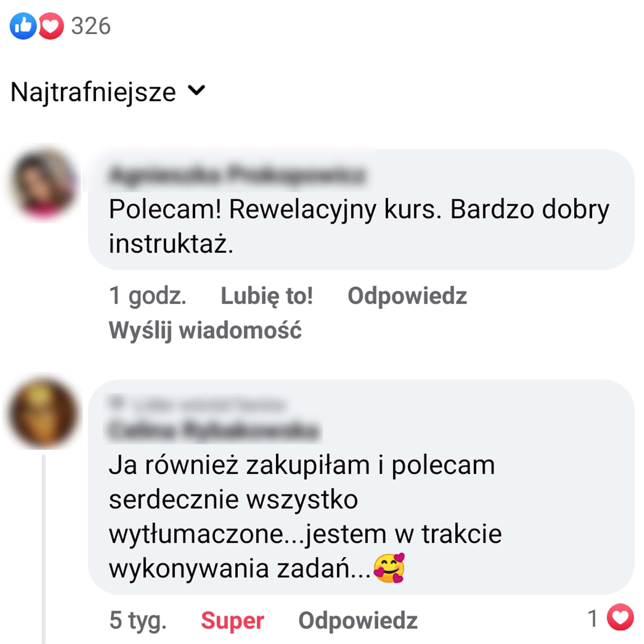Like the first comment with 'Lubię to!'

[267, 296]
